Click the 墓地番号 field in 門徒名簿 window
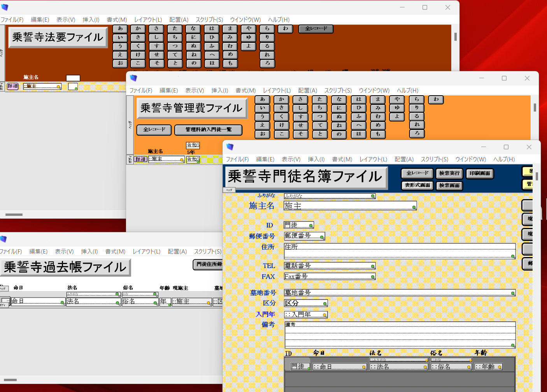The width and height of the screenshot is (547, 392). [400, 293]
